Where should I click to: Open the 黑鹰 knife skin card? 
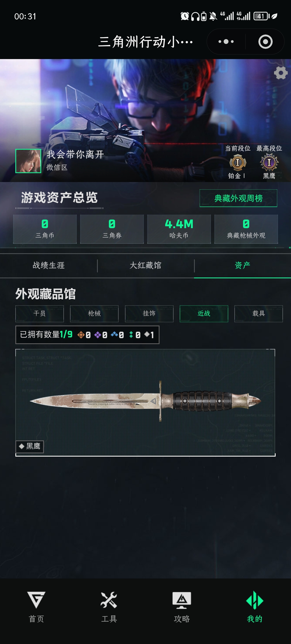(145, 403)
